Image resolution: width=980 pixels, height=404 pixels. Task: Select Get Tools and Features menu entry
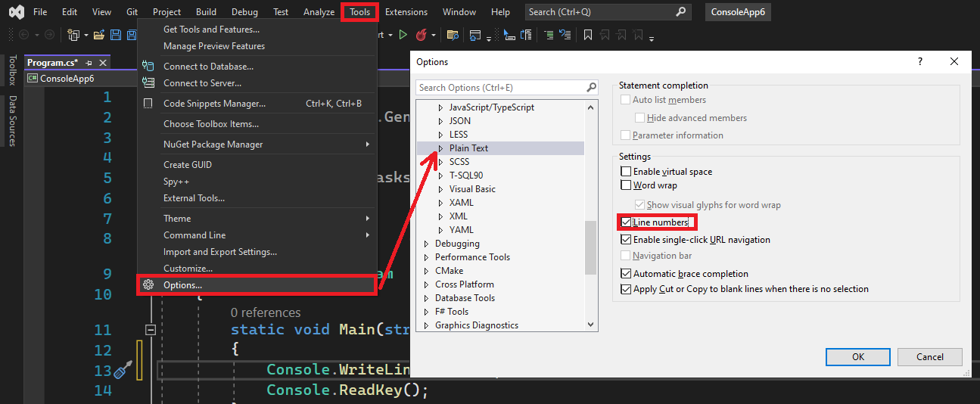[x=257, y=30]
